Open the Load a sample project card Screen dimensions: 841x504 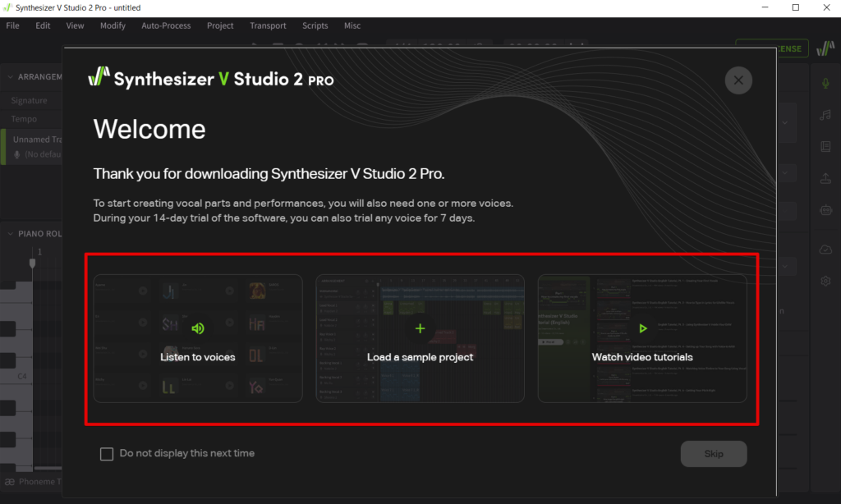click(420, 338)
